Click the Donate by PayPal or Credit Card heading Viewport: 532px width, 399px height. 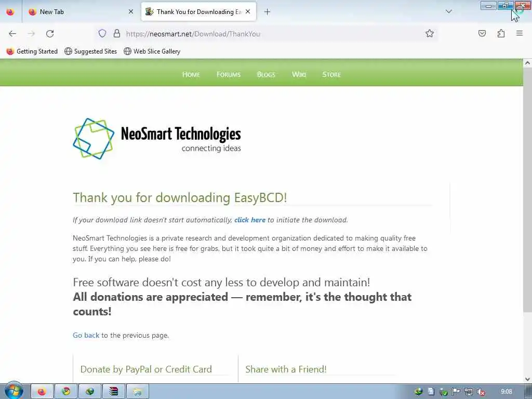click(146, 369)
